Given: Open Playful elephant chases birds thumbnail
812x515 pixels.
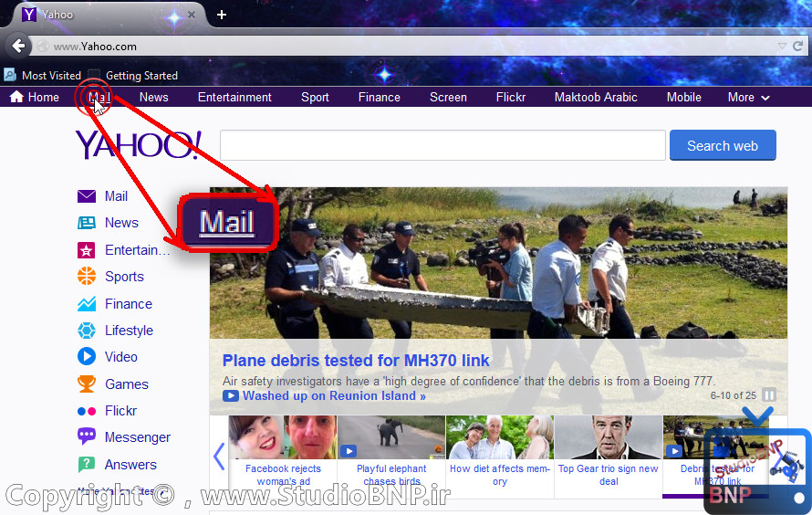Looking at the screenshot, I should 391,437.
